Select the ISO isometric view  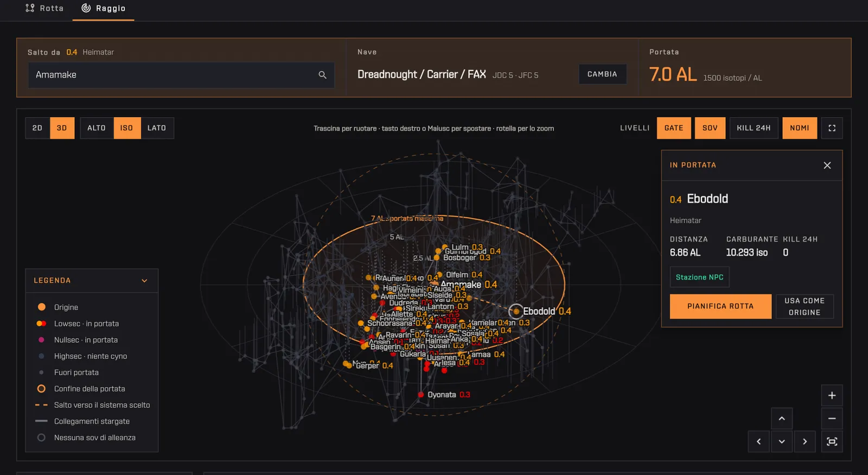[x=127, y=128]
